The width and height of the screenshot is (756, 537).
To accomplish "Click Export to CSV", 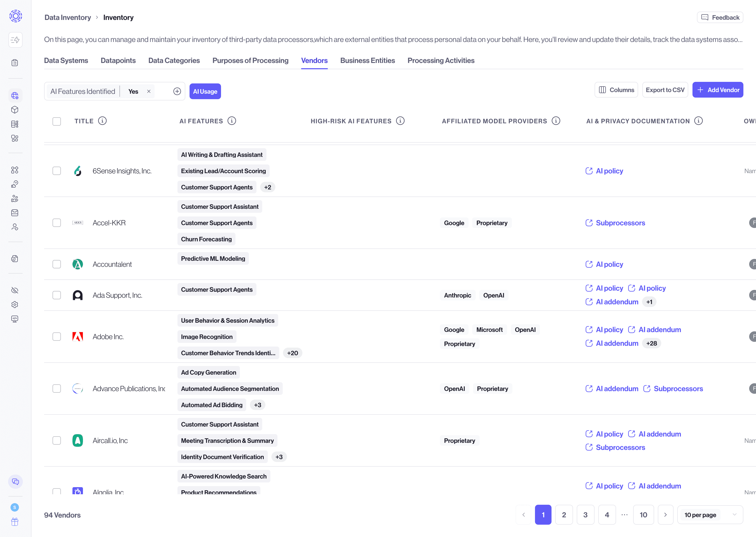I will [665, 90].
